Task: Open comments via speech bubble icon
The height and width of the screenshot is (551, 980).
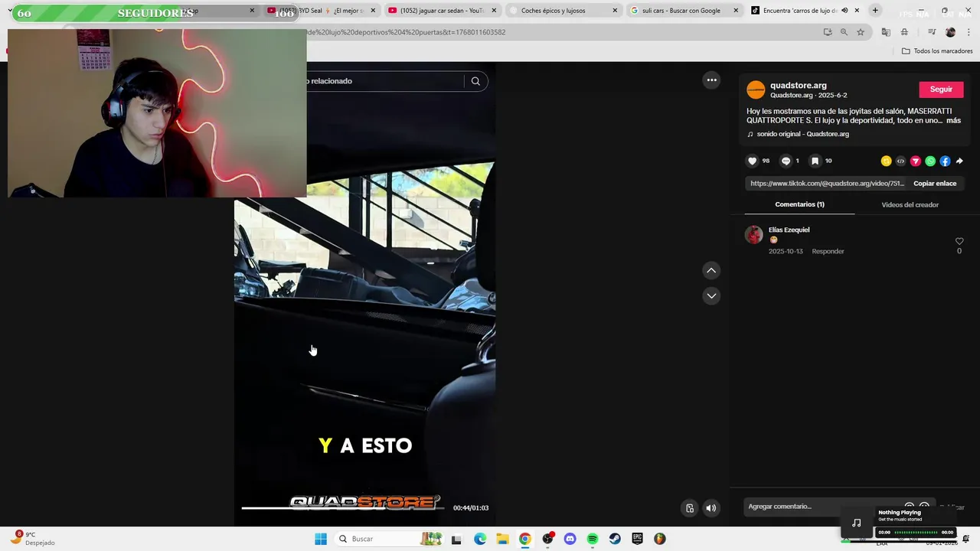Action: [786, 161]
